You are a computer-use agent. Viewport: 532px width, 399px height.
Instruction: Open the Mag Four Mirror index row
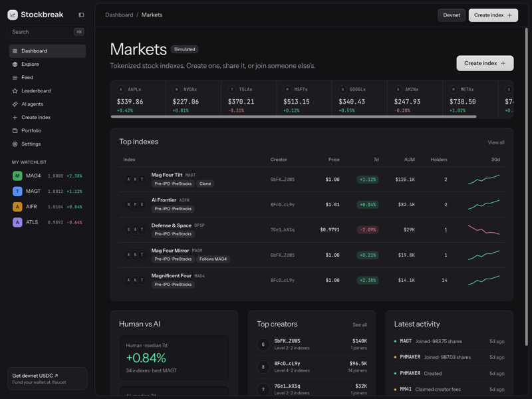pyautogui.click(x=311, y=255)
